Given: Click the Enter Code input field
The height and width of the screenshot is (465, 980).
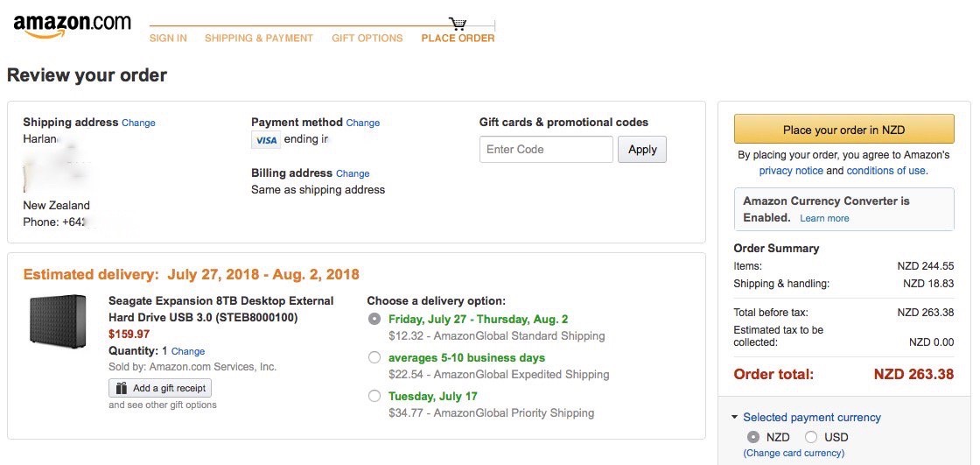Looking at the screenshot, I should 546,150.
